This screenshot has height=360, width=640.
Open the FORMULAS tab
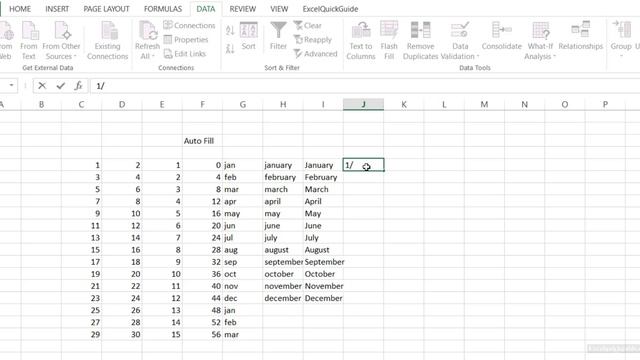click(163, 9)
